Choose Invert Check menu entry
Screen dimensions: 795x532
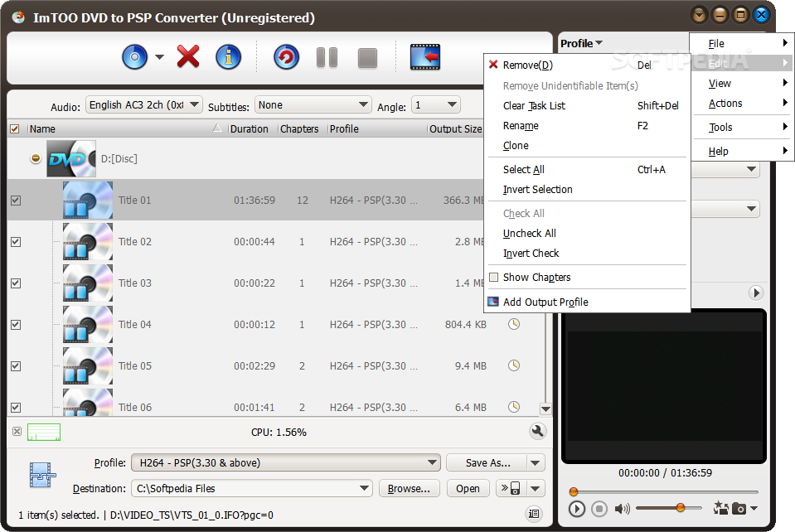(587, 254)
